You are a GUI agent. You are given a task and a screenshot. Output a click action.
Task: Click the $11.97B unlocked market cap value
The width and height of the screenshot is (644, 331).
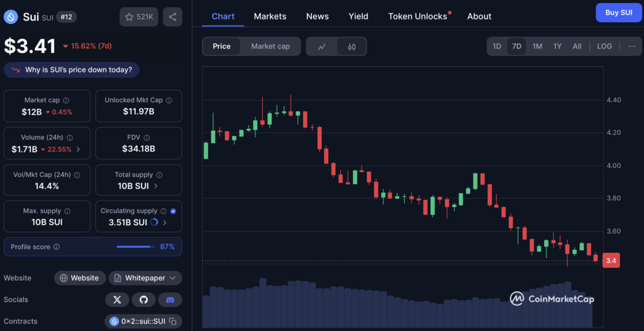click(x=138, y=111)
